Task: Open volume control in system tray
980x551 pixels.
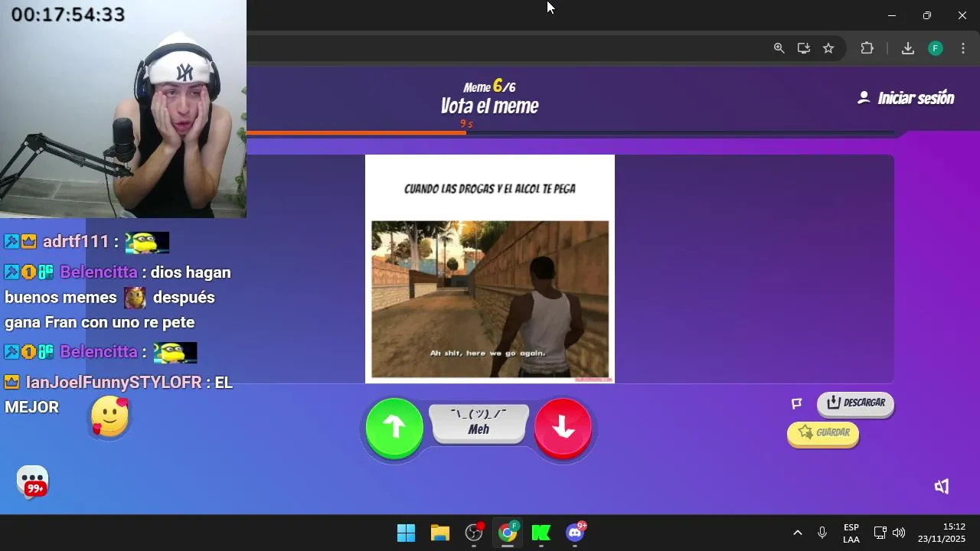Action: click(x=899, y=533)
